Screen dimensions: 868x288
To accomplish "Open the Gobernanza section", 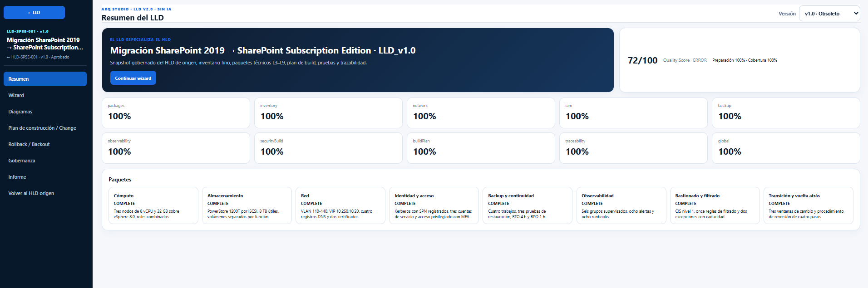I will point(45,161).
